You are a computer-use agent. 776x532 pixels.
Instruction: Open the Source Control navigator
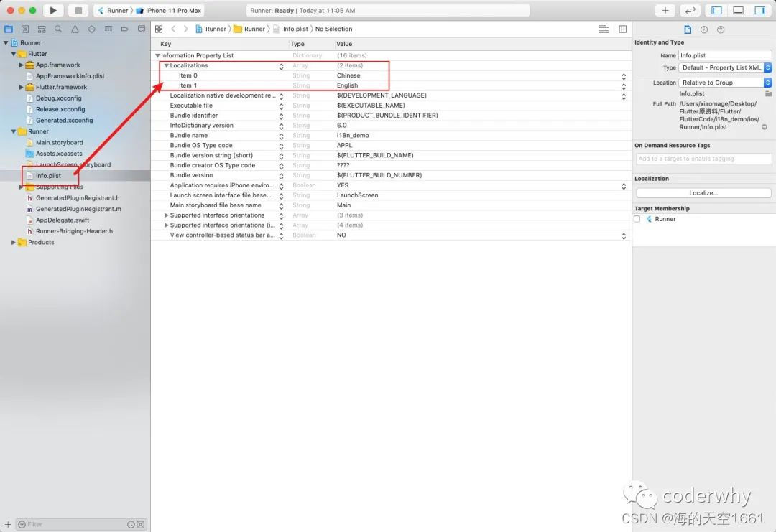pos(25,29)
